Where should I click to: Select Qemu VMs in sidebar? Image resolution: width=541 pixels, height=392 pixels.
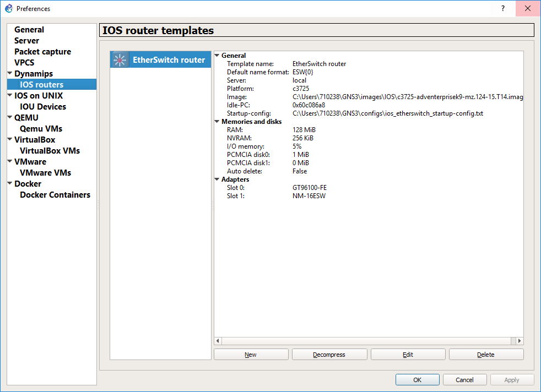pos(41,129)
